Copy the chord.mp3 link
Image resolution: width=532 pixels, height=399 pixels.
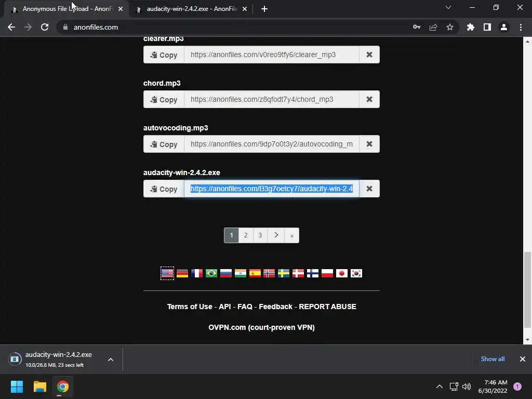coord(164,99)
